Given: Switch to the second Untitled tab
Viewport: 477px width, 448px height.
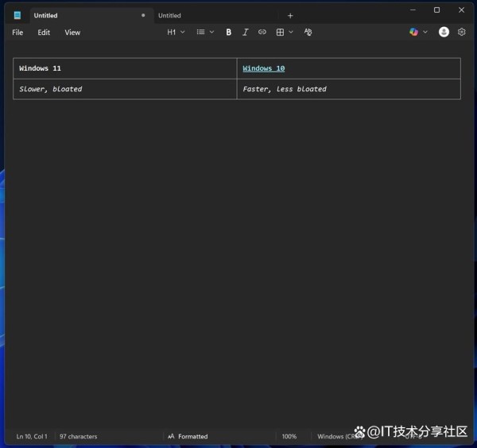Looking at the screenshot, I should [169, 15].
